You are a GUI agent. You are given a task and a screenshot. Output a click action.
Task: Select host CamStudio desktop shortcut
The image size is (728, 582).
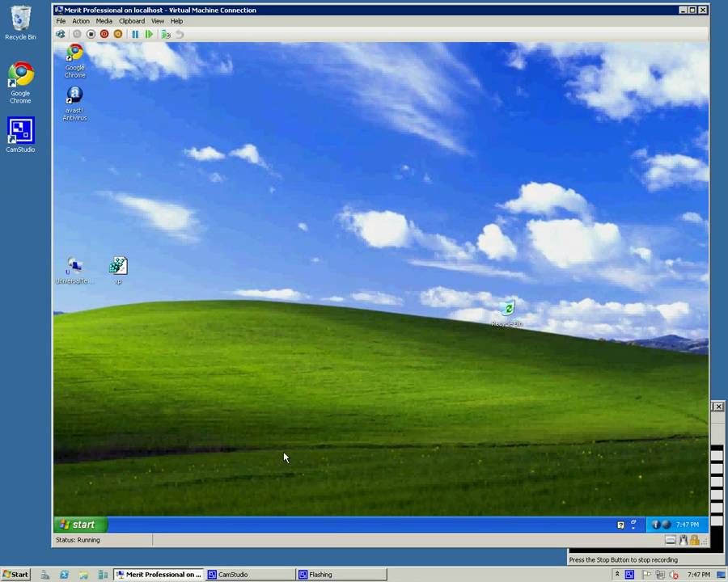20,135
